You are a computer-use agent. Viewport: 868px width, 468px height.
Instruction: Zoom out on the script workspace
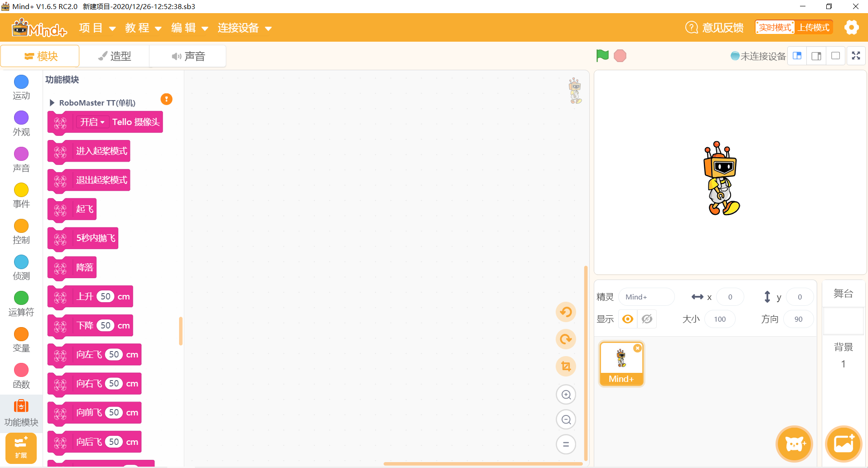(x=566, y=420)
